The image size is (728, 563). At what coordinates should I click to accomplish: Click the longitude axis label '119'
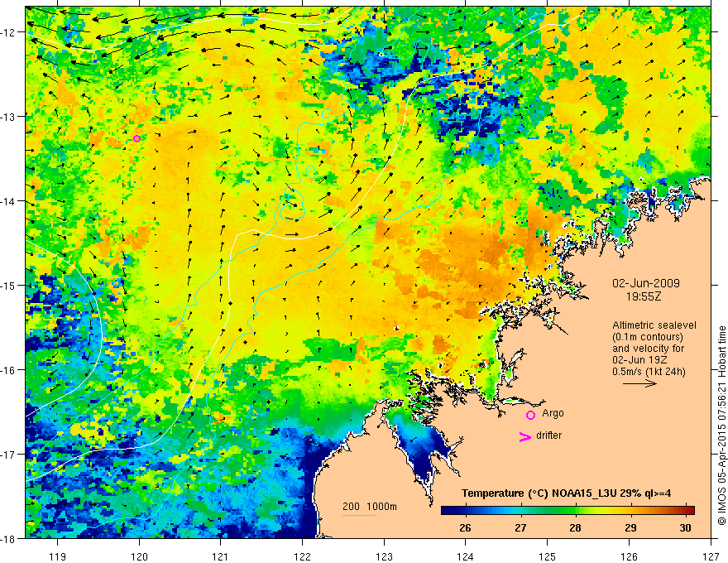coord(58,556)
